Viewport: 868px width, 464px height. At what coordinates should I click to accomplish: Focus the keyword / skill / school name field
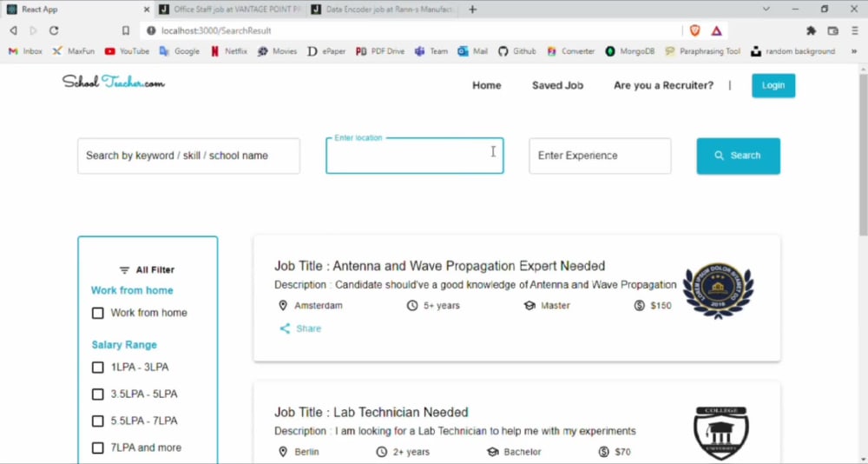188,156
